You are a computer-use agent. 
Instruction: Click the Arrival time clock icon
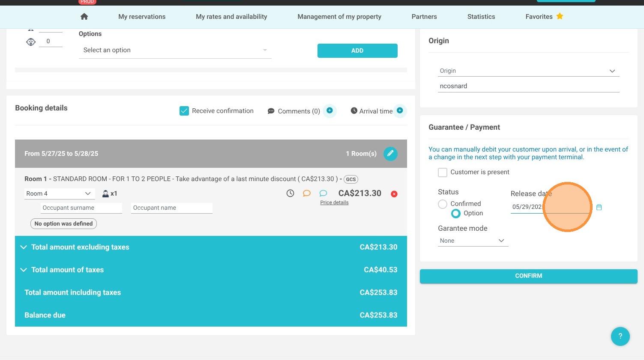tap(354, 111)
